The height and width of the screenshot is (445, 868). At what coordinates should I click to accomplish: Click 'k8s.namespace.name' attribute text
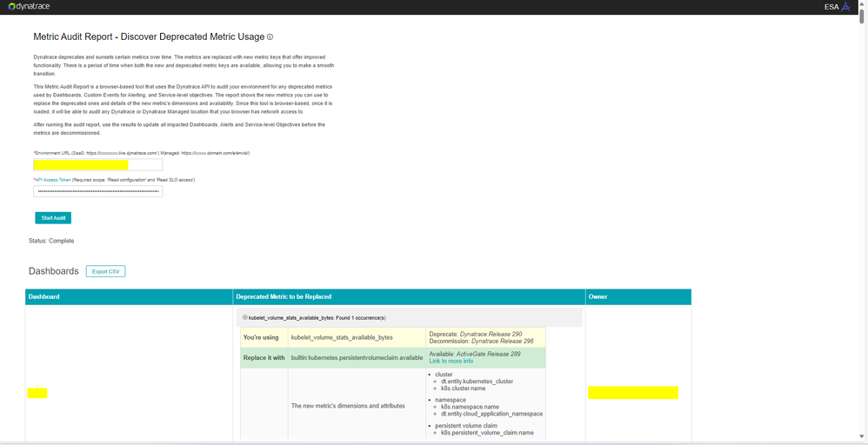tap(470, 407)
